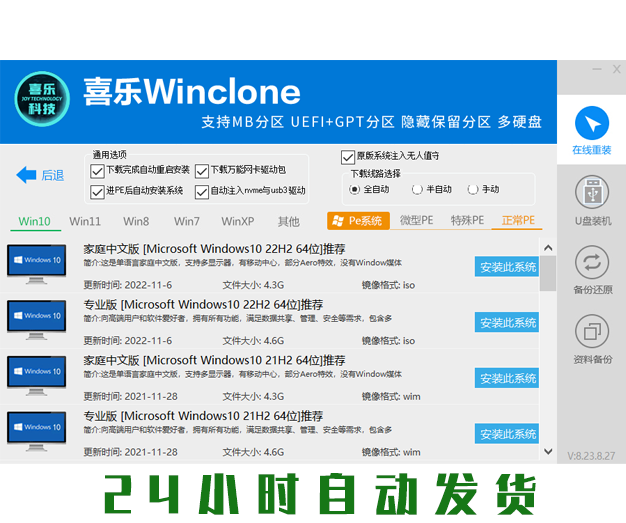Switch to Win8 tab

[x=136, y=221]
